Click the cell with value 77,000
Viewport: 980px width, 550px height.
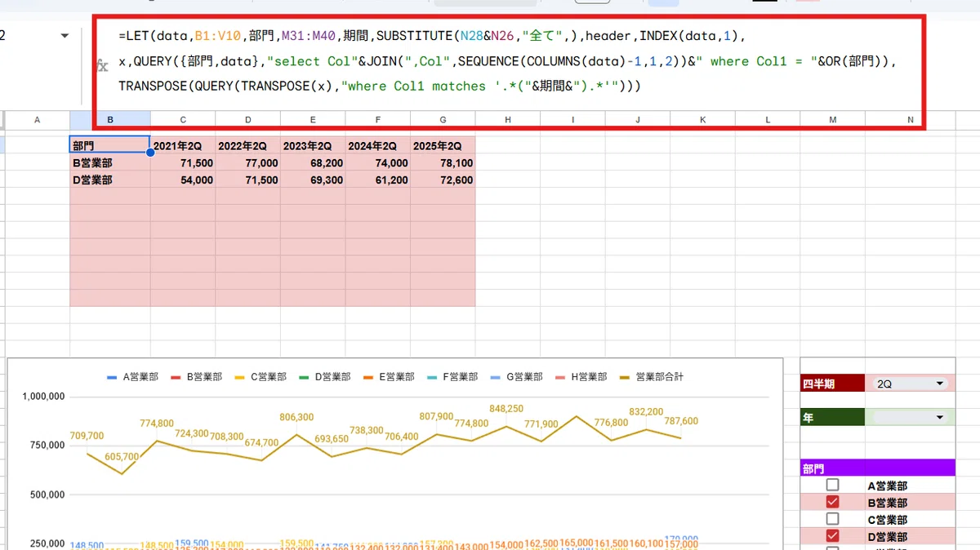click(x=248, y=162)
